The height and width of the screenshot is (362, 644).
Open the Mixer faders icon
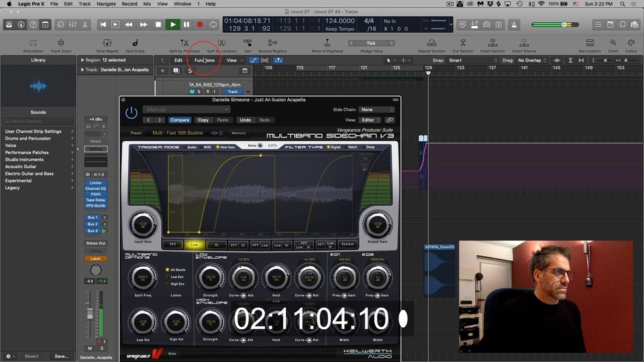tap(72, 25)
